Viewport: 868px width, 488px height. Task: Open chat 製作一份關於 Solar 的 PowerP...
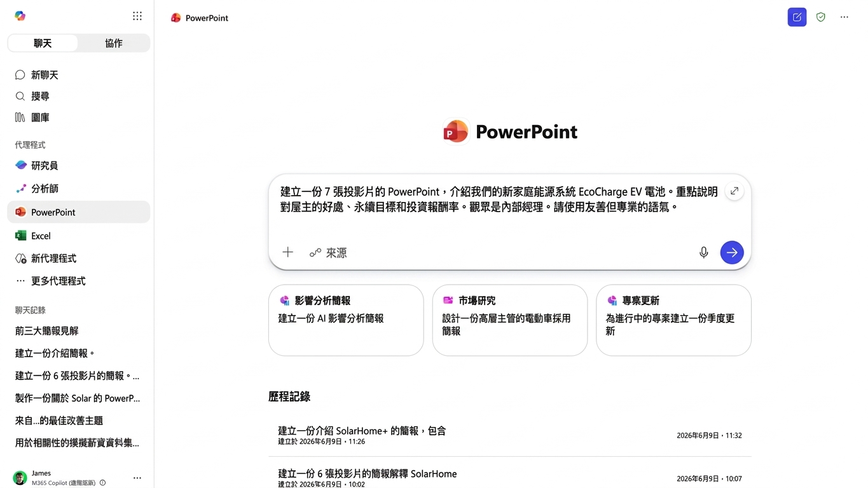click(x=79, y=398)
